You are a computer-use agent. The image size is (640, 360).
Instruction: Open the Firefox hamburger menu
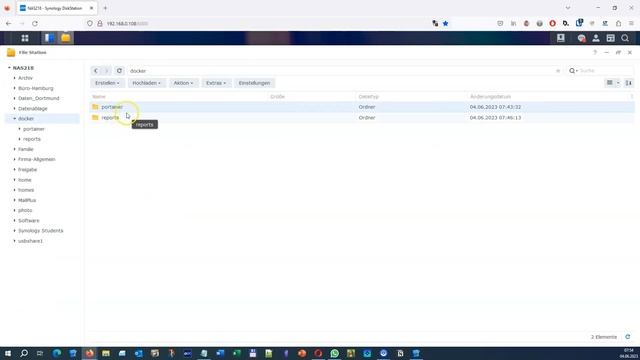pos(631,24)
